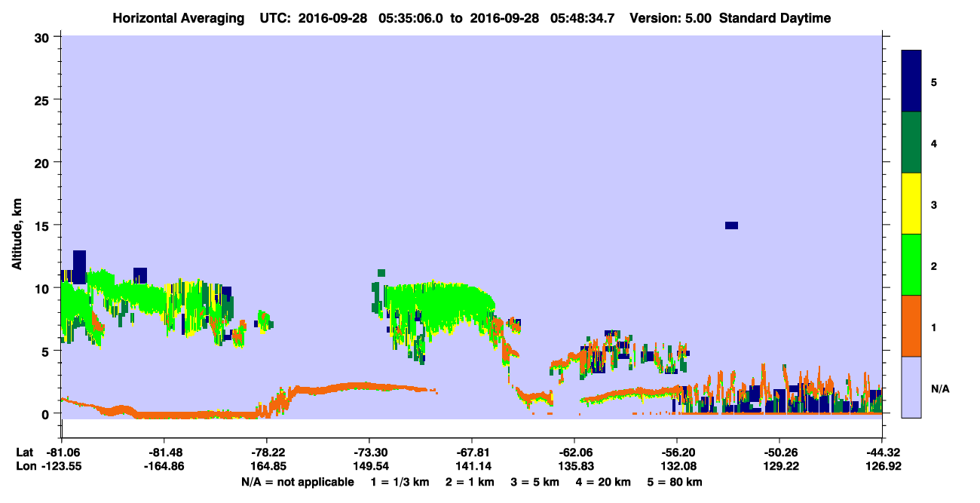Click the 'Standard Daytime' text

[x=775, y=18]
